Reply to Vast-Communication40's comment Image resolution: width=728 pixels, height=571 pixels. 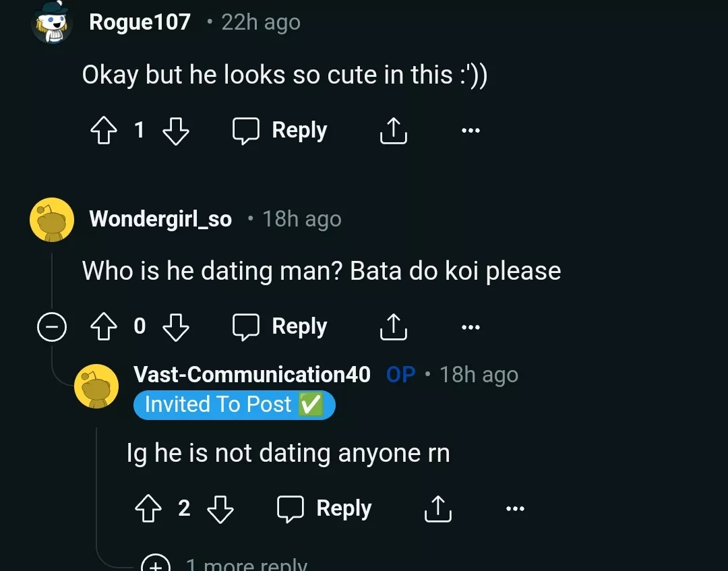click(x=325, y=509)
